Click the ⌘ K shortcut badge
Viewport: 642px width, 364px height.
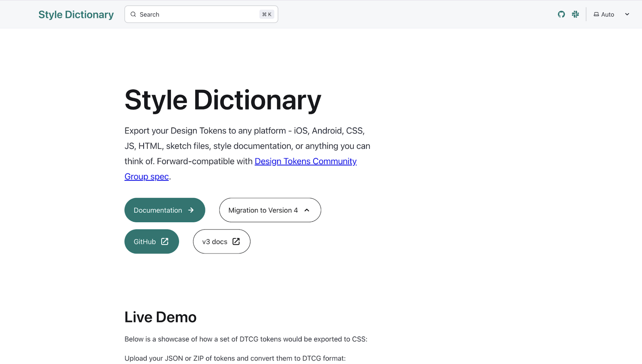267,14
